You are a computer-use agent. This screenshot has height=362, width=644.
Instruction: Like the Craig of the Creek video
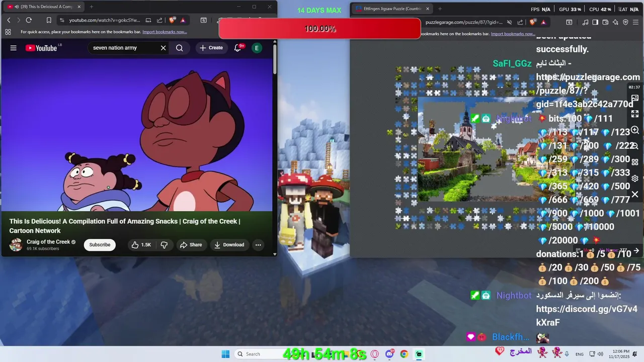click(x=141, y=245)
